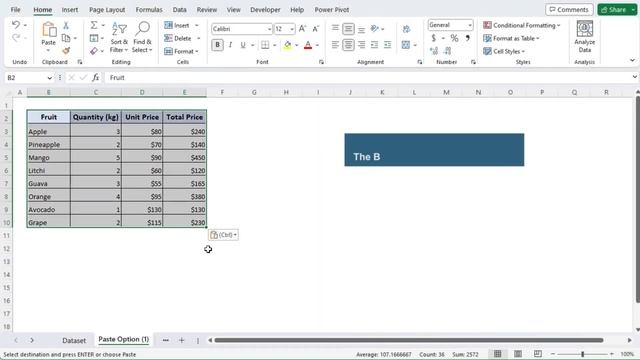Screen dimensions: 640x360
Task: Click Decrease Indent icon
Action: tap(374, 44)
